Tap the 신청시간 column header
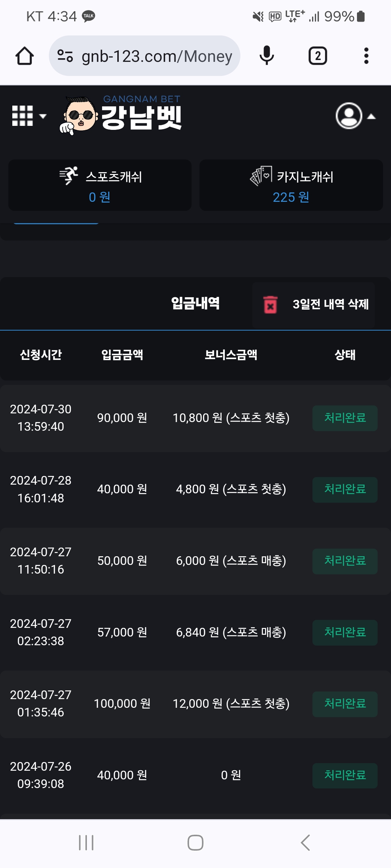391x868 pixels. point(41,355)
